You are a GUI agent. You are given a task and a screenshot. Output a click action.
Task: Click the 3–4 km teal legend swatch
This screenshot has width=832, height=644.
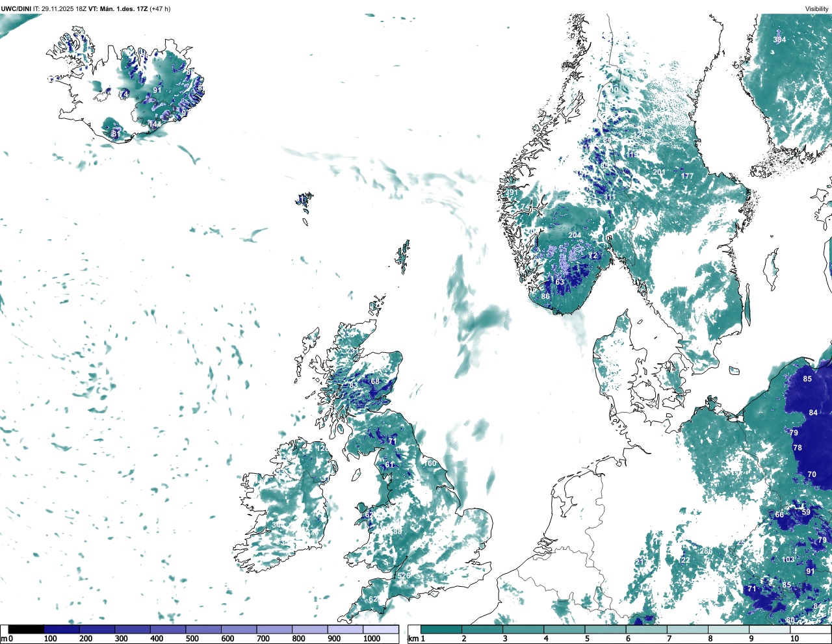[x=524, y=630]
